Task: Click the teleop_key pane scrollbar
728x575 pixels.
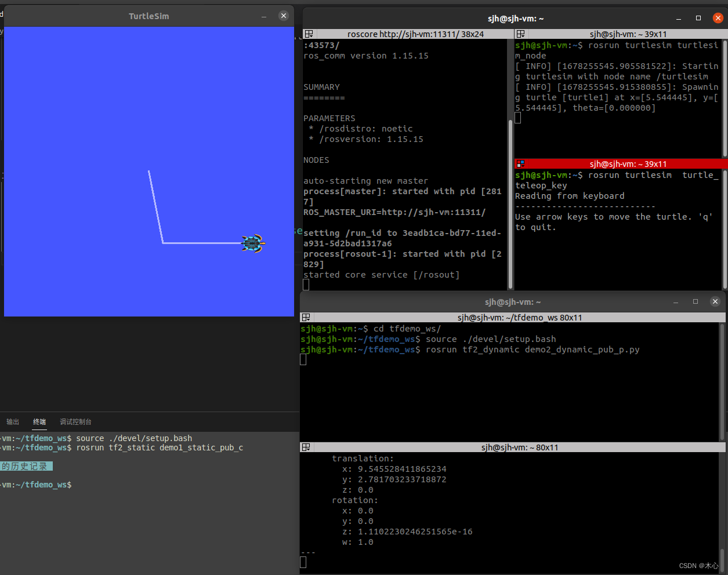Action: pos(725,230)
